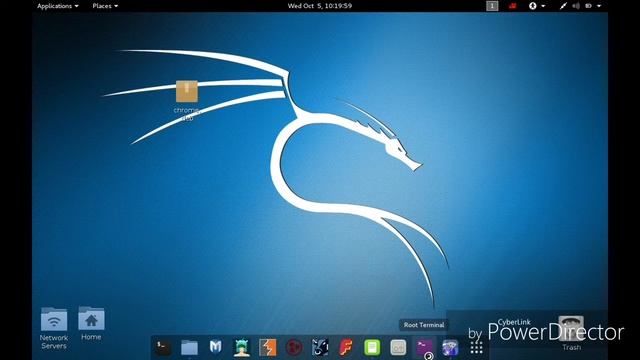This screenshot has height=360, width=640.
Task: Open the accessibility menu icon
Action: [x=532, y=6]
